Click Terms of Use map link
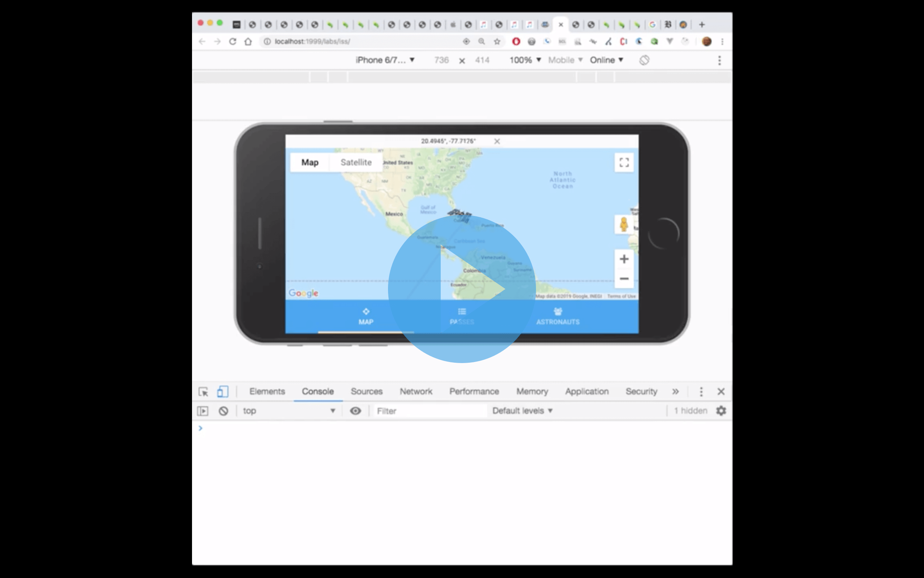Screen dimensions: 924x578 (621, 296)
